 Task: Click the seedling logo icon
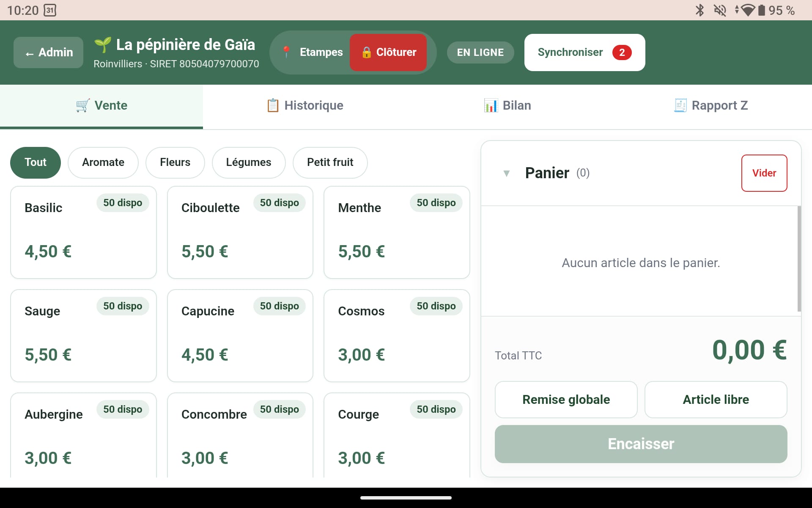click(x=103, y=44)
